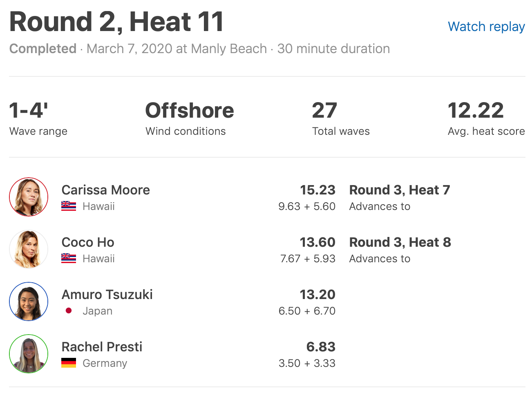Select the Coco Ho name

(88, 242)
